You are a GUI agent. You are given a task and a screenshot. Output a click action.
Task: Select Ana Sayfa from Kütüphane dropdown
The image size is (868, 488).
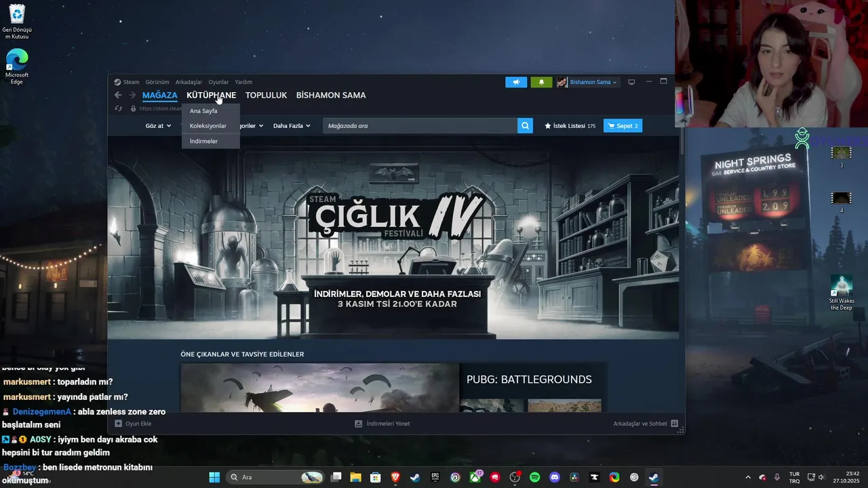click(210, 110)
